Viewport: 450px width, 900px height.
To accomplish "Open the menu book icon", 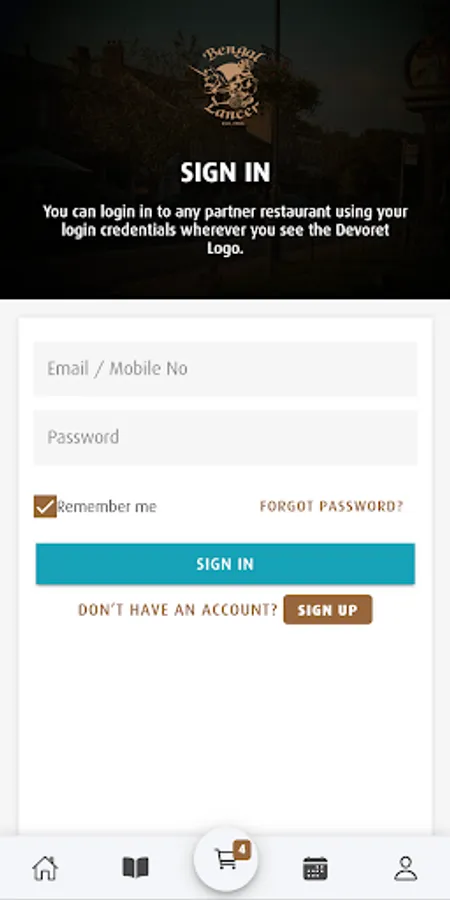I will (x=135, y=868).
